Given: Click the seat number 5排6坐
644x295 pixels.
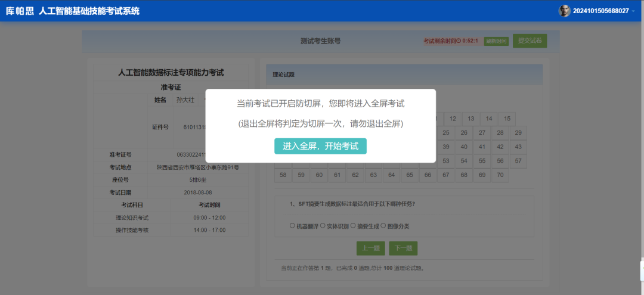Looking at the screenshot, I should point(198,180).
